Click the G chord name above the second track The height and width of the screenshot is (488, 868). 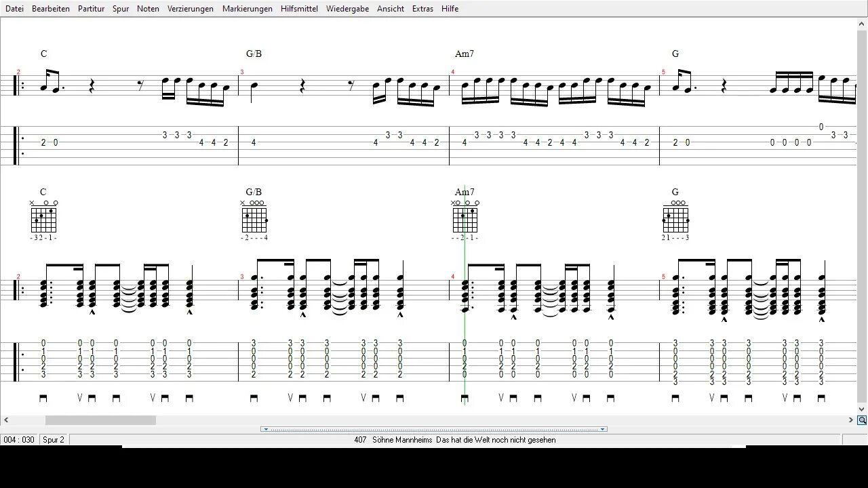(675, 192)
